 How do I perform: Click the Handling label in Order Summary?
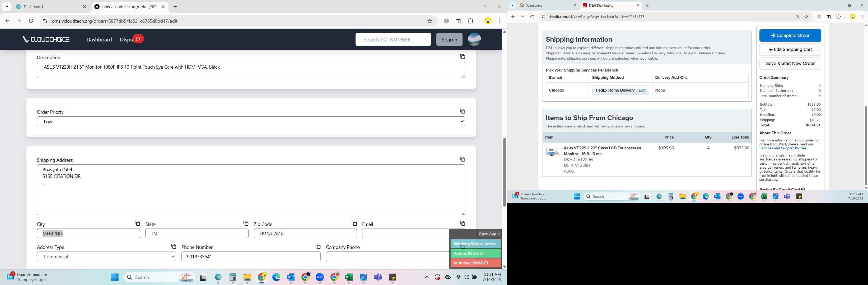[767, 115]
